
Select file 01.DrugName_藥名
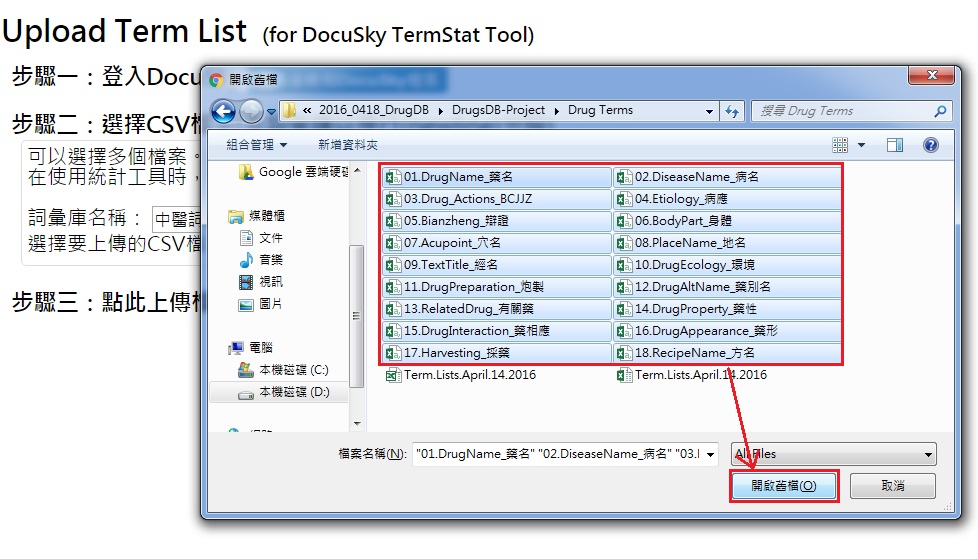point(496,177)
